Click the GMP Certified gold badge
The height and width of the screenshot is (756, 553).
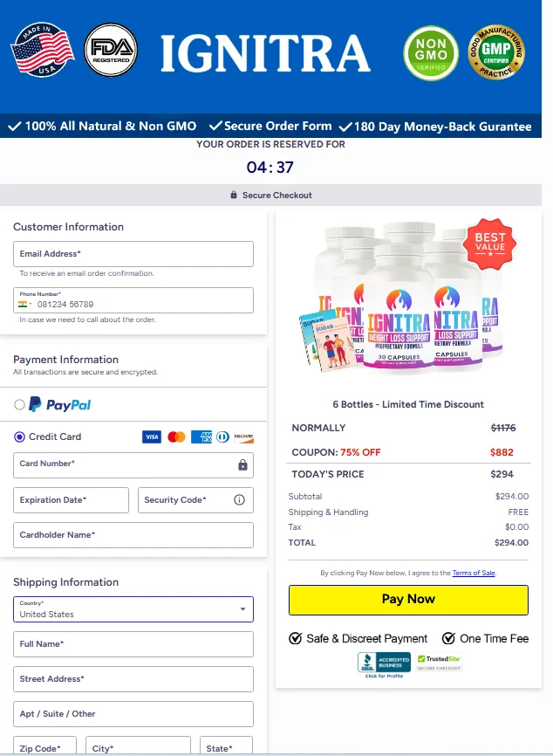pos(496,52)
